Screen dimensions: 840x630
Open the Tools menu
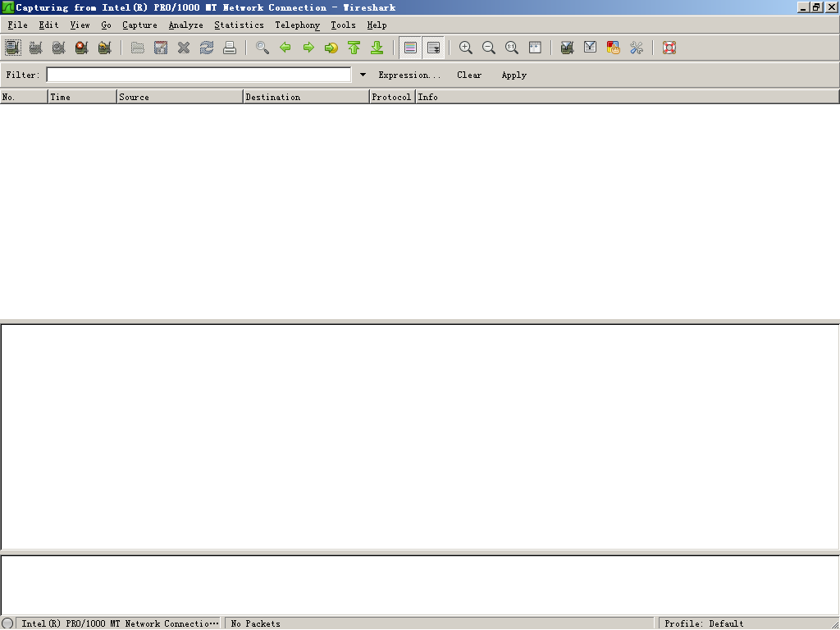click(x=344, y=25)
